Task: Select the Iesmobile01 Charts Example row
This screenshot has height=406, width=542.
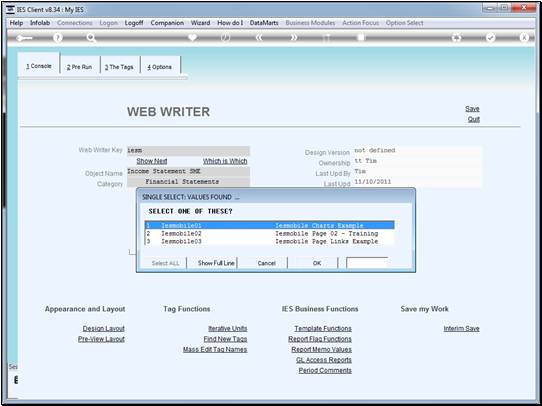Action: point(269,226)
